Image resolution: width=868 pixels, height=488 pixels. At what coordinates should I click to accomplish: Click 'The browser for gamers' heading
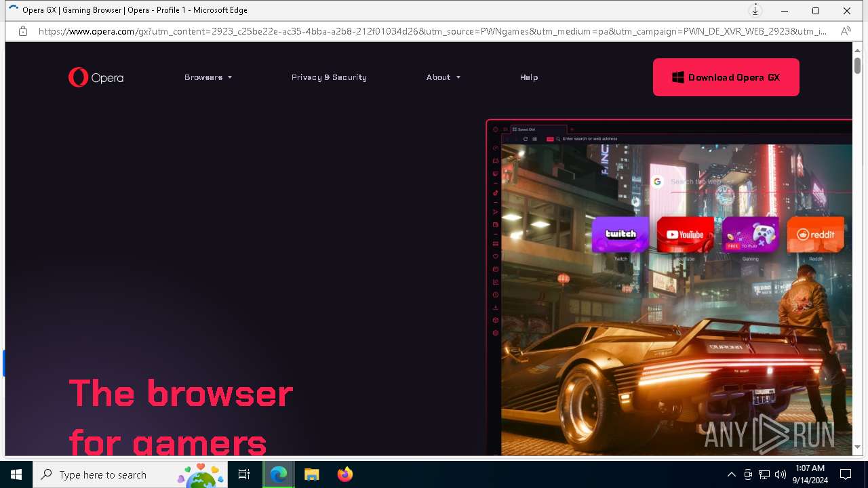click(180, 417)
